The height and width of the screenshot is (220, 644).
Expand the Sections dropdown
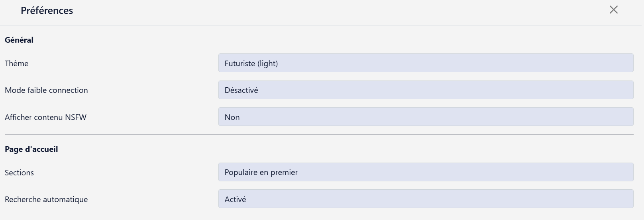426,172
